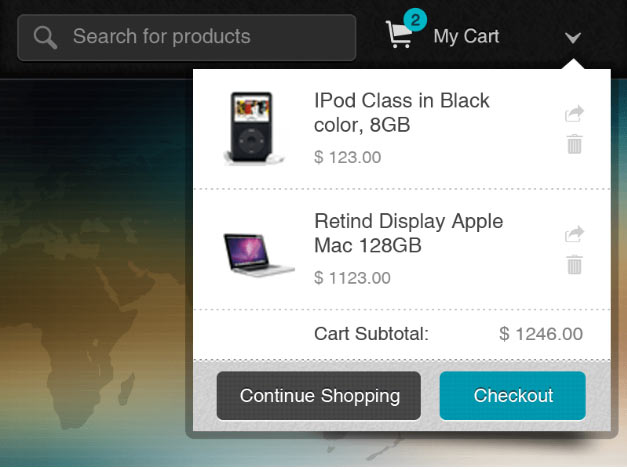
Task: Share the Apple Mac cart item
Action: (574, 235)
